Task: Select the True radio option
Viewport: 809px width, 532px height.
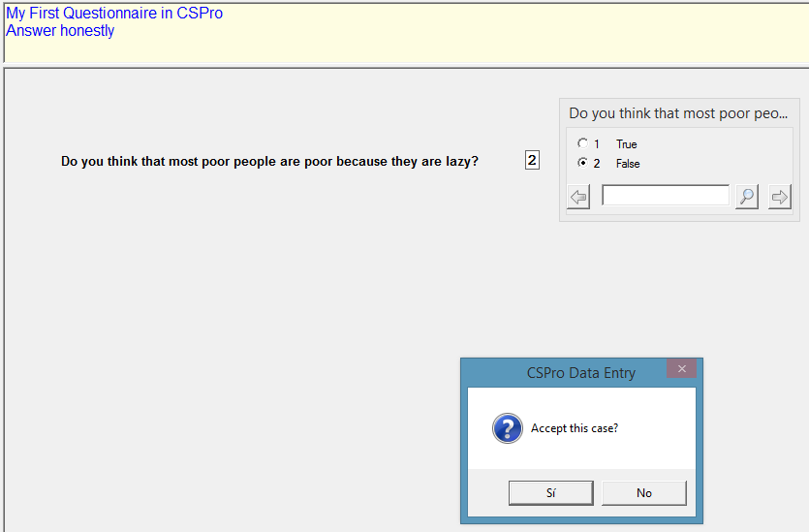Action: click(x=582, y=144)
